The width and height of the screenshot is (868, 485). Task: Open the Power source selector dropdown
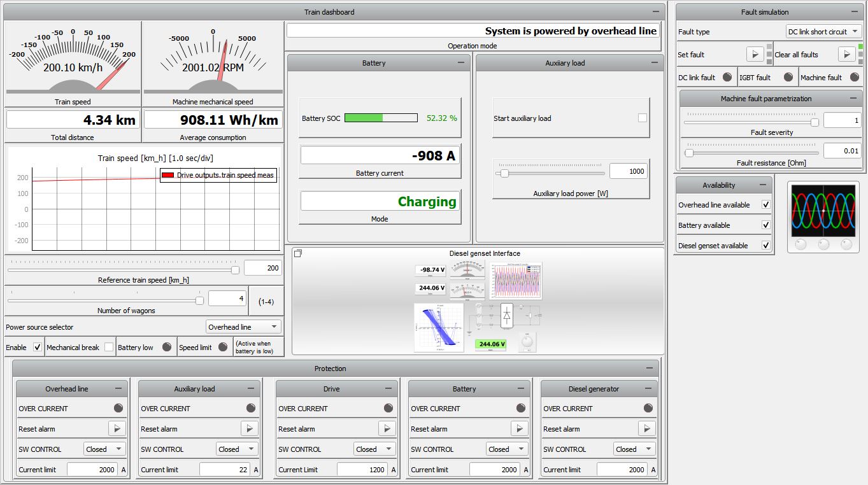point(244,327)
